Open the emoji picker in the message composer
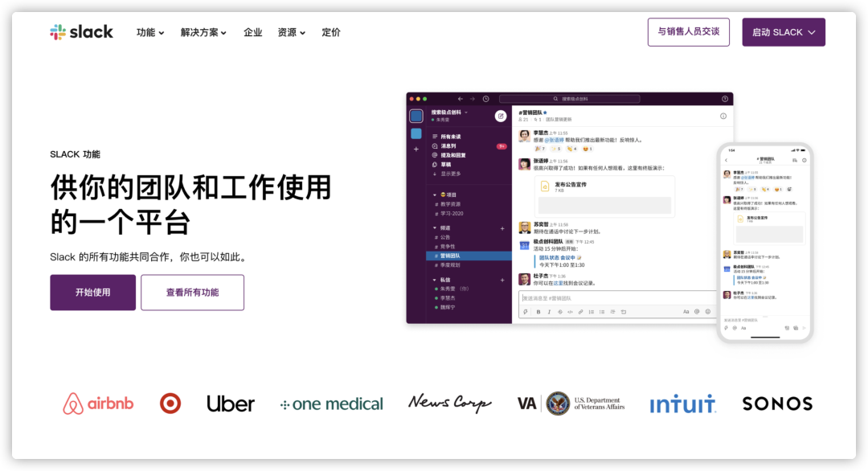868x471 pixels. (x=709, y=311)
